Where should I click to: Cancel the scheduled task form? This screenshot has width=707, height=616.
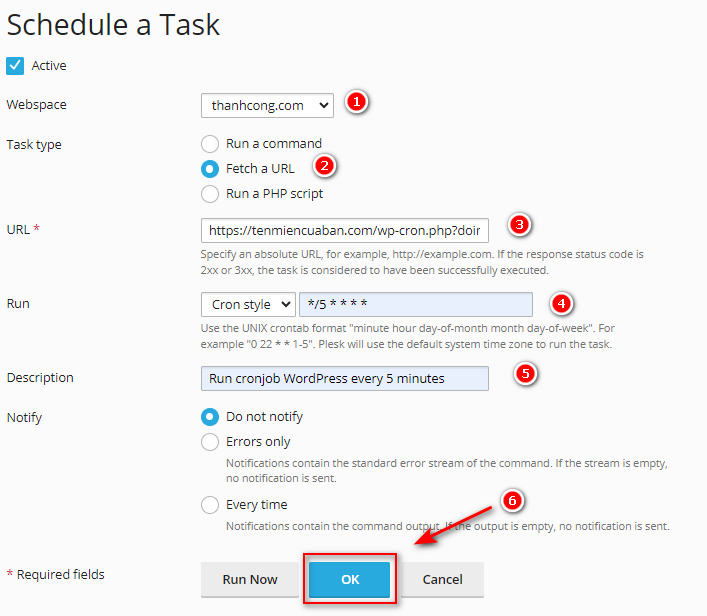442,579
